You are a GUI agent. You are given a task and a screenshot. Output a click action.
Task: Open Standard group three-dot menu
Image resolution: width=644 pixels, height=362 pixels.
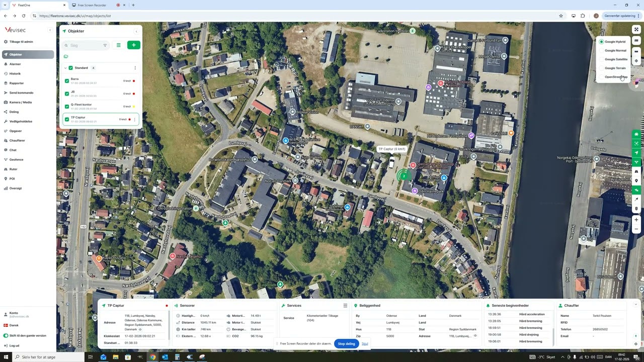[135, 68]
